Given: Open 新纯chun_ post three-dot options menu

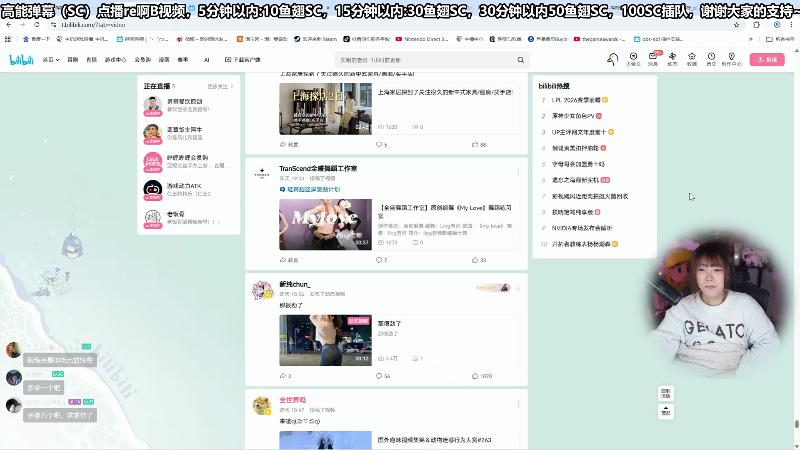Looking at the screenshot, I should tap(518, 288).
